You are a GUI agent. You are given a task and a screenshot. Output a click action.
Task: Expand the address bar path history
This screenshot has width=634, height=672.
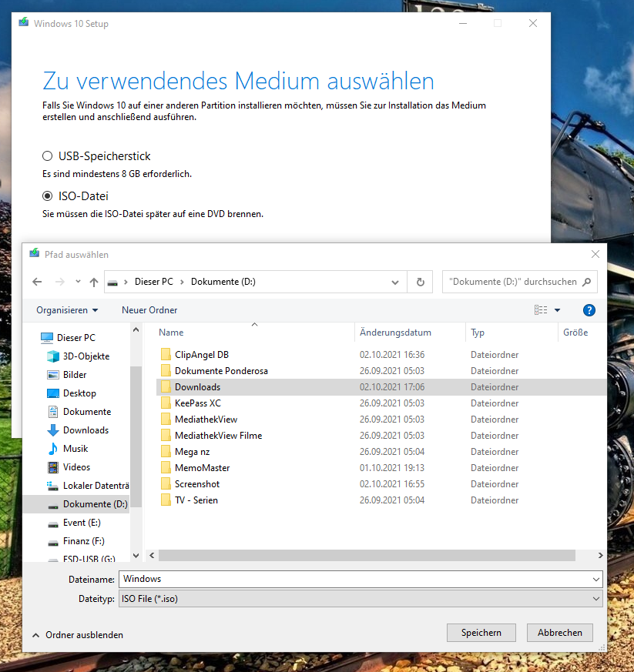click(395, 283)
